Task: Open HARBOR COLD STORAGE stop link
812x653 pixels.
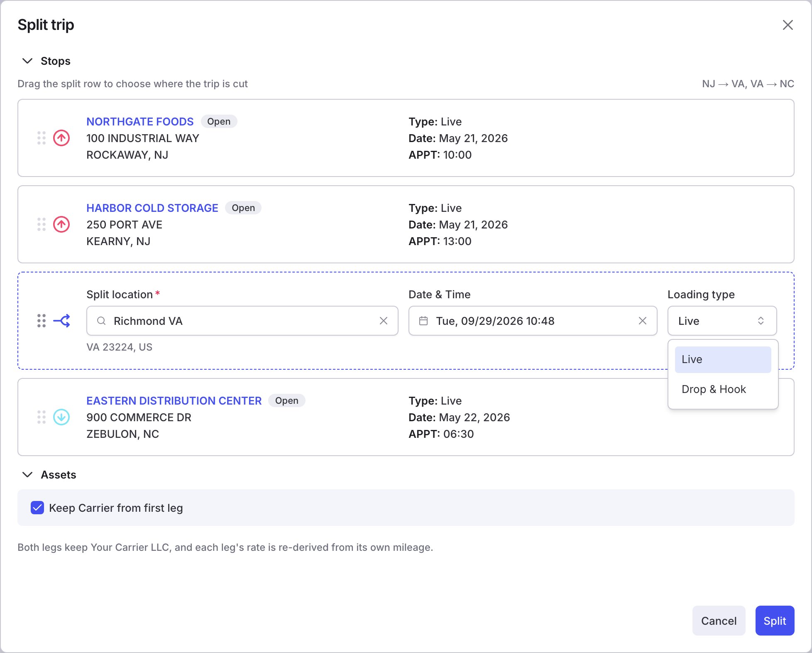Action: point(152,208)
